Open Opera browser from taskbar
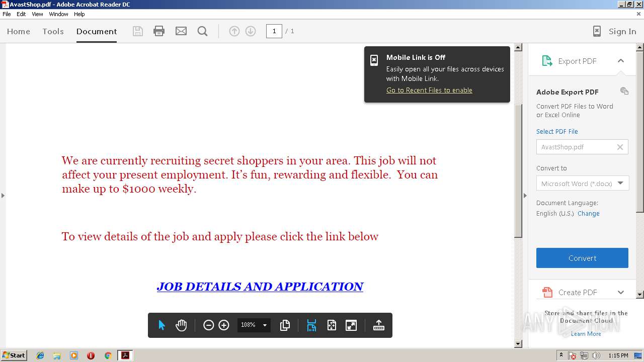Viewport: 644px width, 362px height. pos(91,355)
